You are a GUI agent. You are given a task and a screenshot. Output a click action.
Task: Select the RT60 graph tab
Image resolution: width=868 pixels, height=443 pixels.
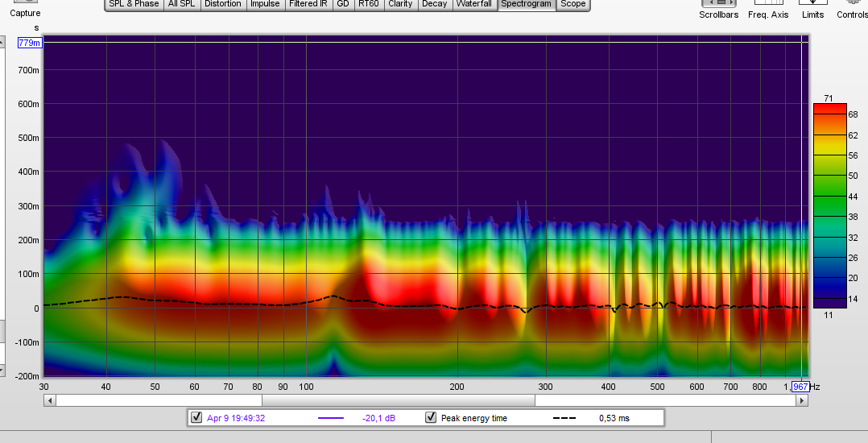pos(368,4)
